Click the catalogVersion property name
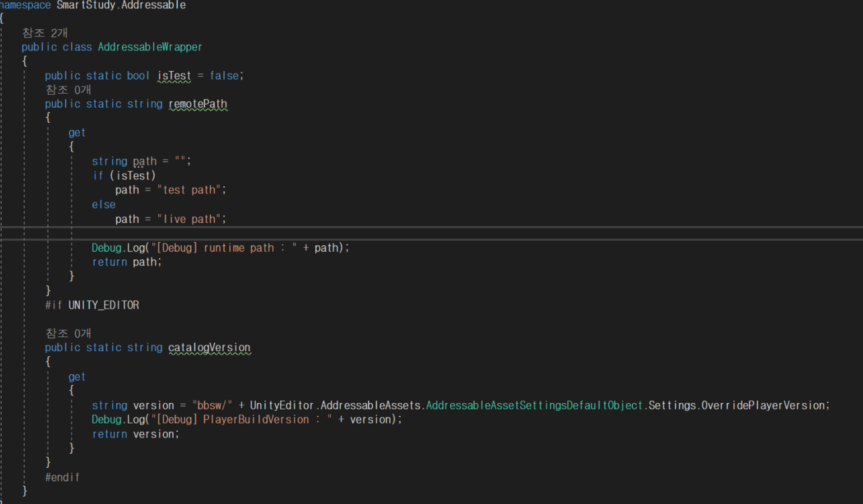This screenshot has width=863, height=504. (x=209, y=348)
